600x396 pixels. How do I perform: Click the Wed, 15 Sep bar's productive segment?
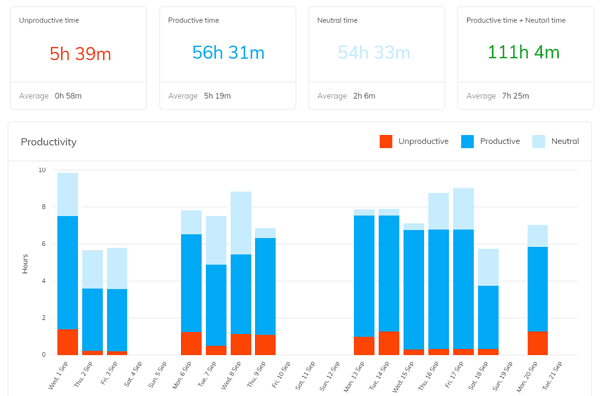click(x=414, y=290)
